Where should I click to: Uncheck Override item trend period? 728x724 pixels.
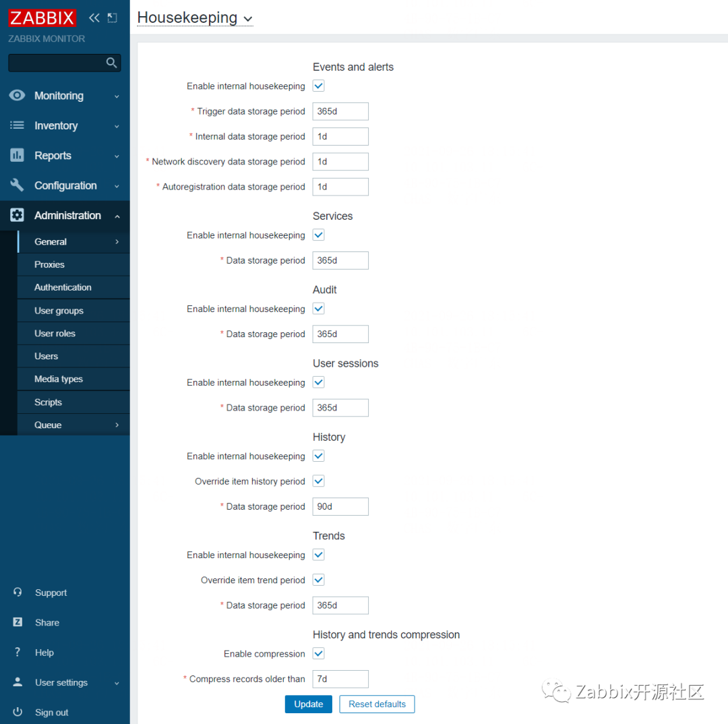[x=318, y=580]
